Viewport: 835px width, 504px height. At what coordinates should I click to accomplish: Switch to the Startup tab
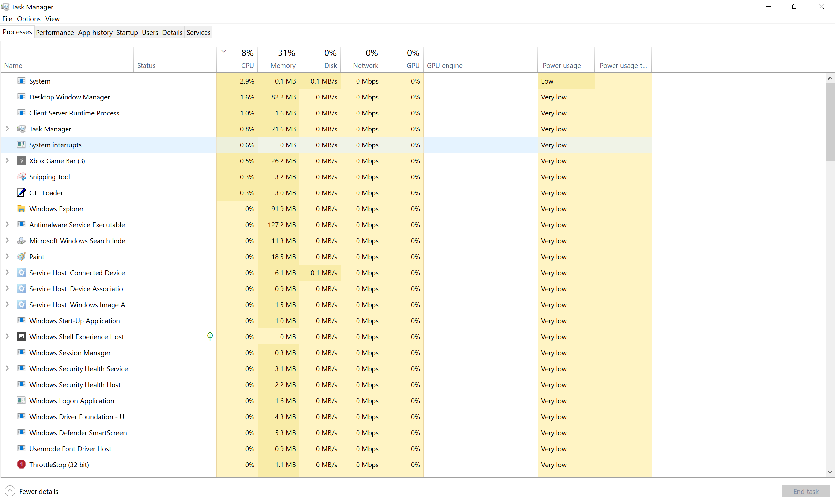127,32
